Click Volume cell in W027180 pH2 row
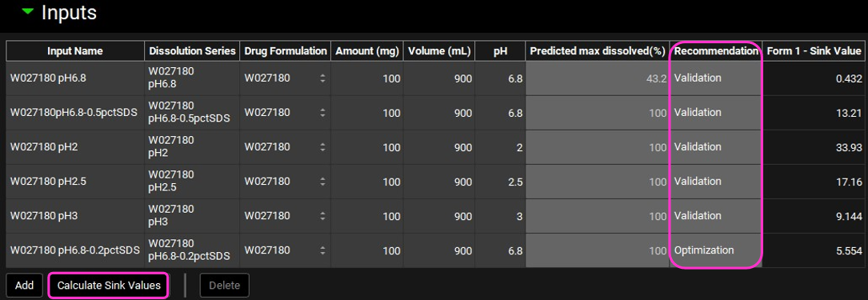Screen dimensions: 868x300 pos(440,147)
